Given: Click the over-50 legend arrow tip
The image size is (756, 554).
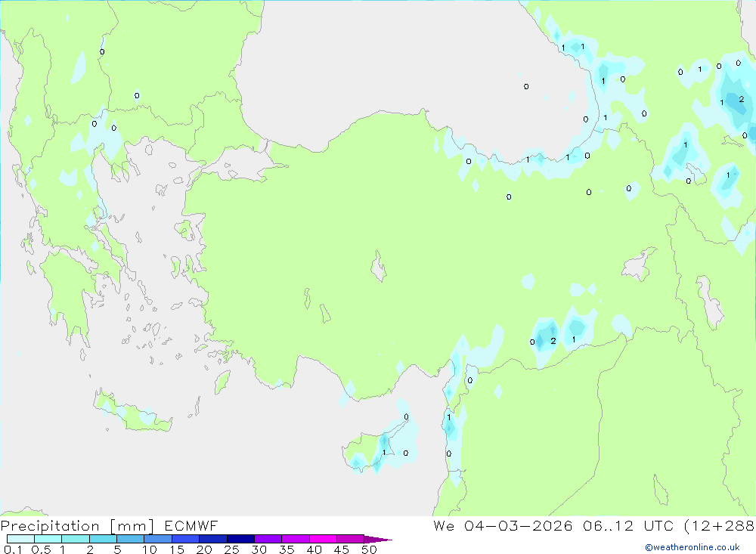Looking at the screenshot, I should pos(379,540).
